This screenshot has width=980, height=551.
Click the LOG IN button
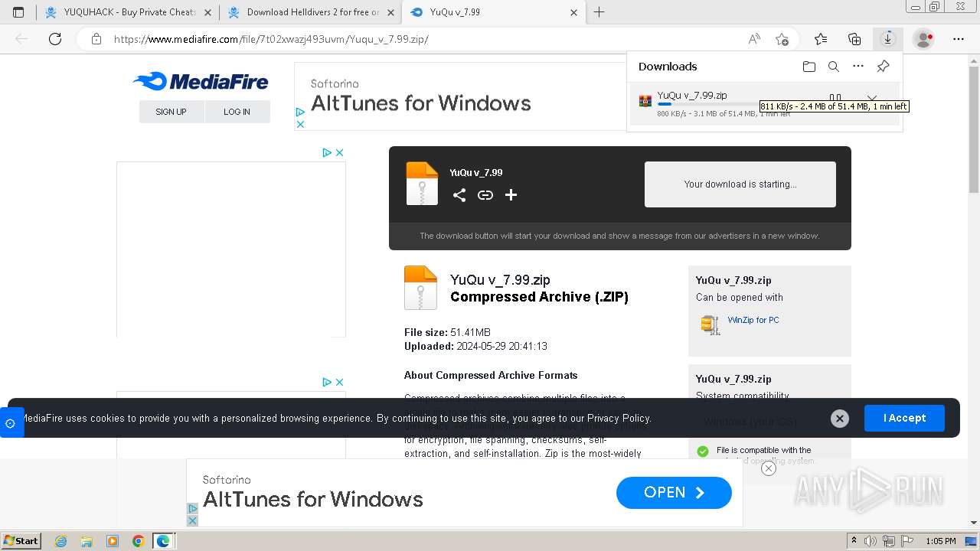click(237, 112)
